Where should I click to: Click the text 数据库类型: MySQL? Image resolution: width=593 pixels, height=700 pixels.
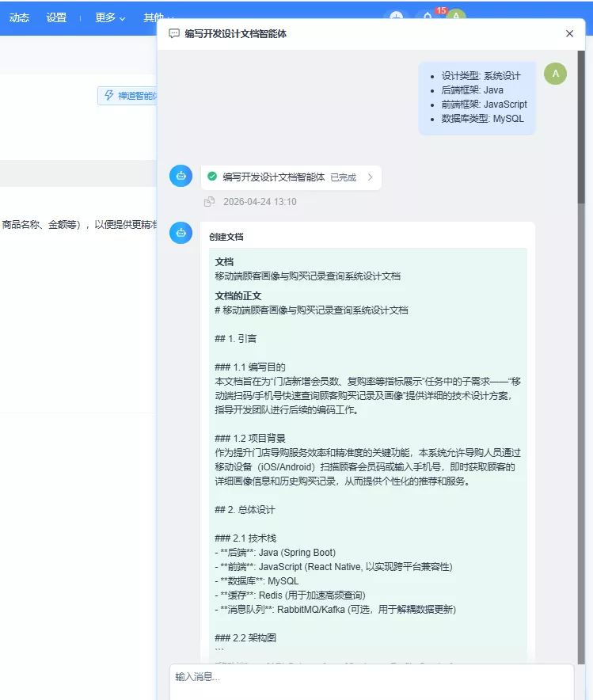click(482, 119)
